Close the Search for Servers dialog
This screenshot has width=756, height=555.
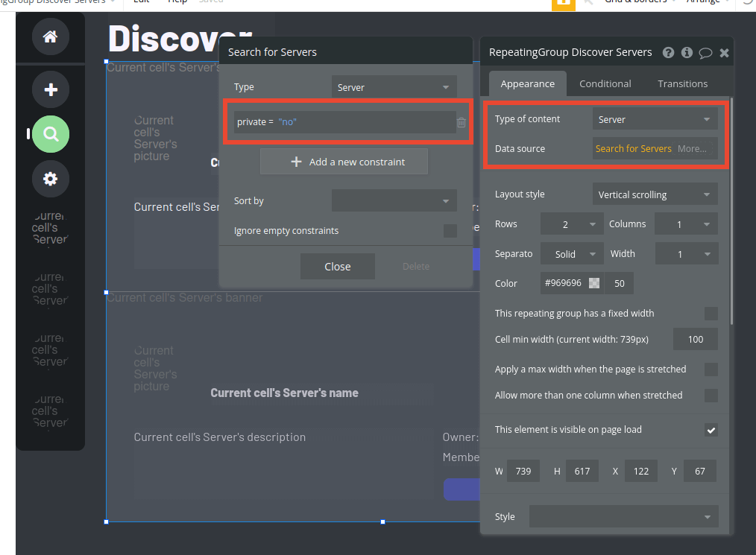coord(337,266)
